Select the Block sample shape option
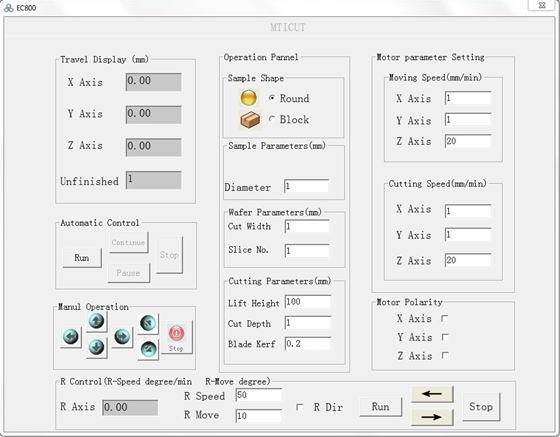Viewport: 560px width, 437px height. point(272,119)
